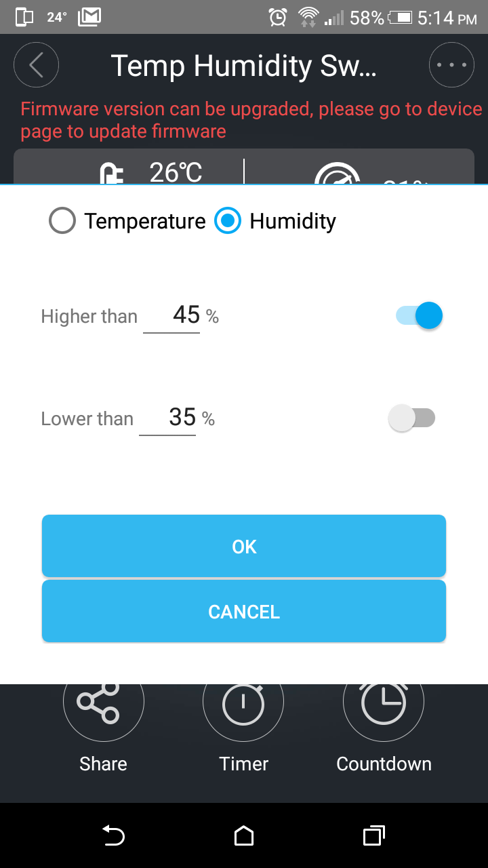Edit the Higher than 45 value field

click(x=171, y=316)
